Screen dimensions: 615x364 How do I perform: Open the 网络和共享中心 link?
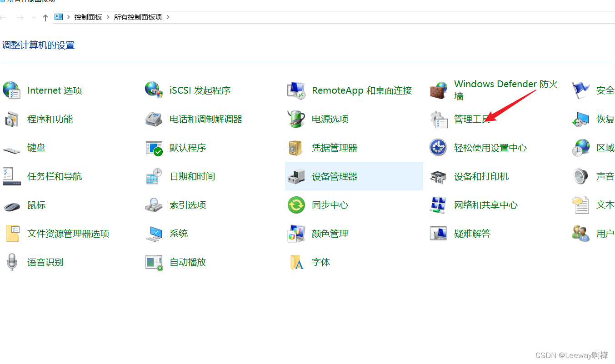pyautogui.click(x=486, y=205)
